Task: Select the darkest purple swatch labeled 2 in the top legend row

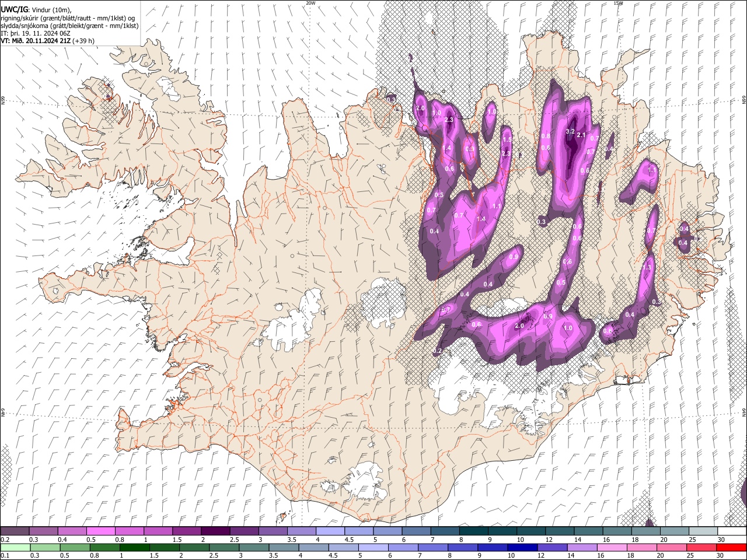Action: [x=215, y=532]
